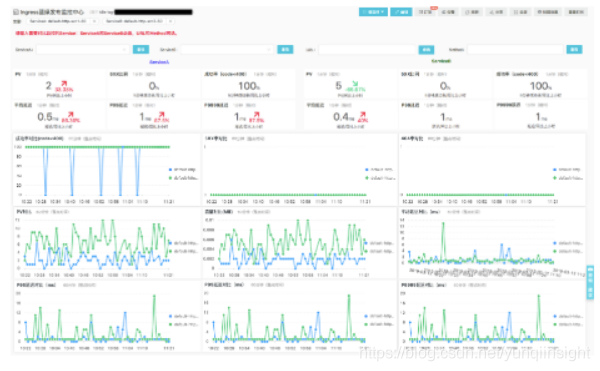Click the dashboard icon beside the Ingress title
600x371 pixels.
(x=15, y=12)
